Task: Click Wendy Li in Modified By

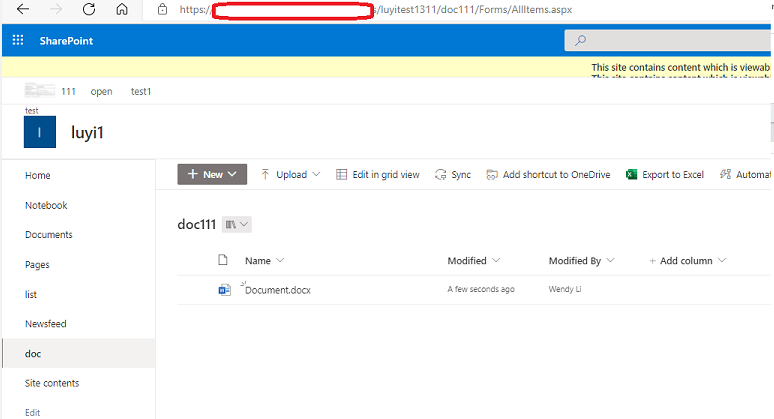Action: tap(565, 289)
